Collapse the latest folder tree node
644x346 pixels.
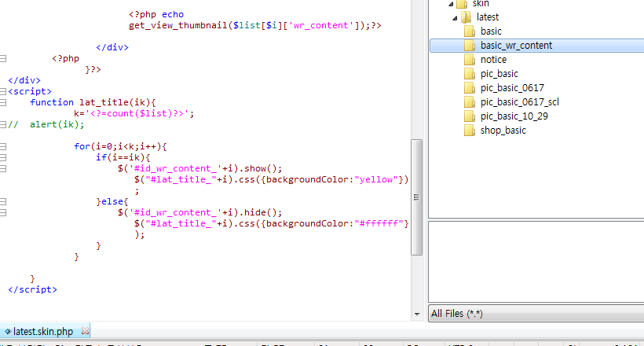coord(455,17)
